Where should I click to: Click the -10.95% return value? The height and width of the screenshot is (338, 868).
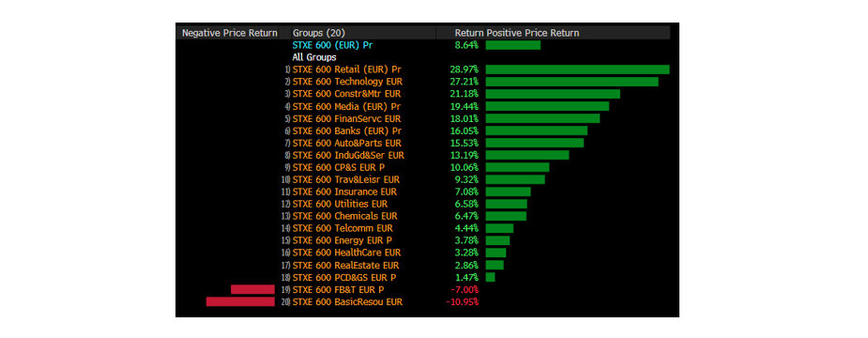point(463,301)
